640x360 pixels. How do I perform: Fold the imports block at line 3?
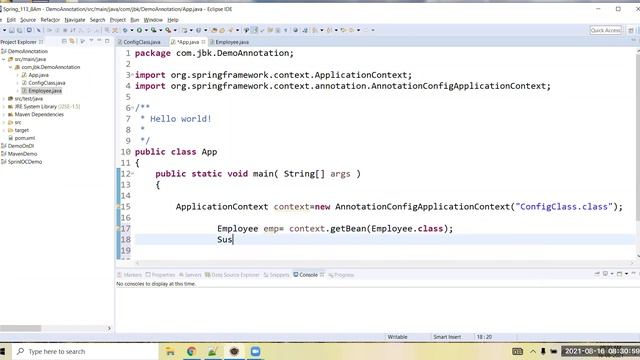pos(133,74)
